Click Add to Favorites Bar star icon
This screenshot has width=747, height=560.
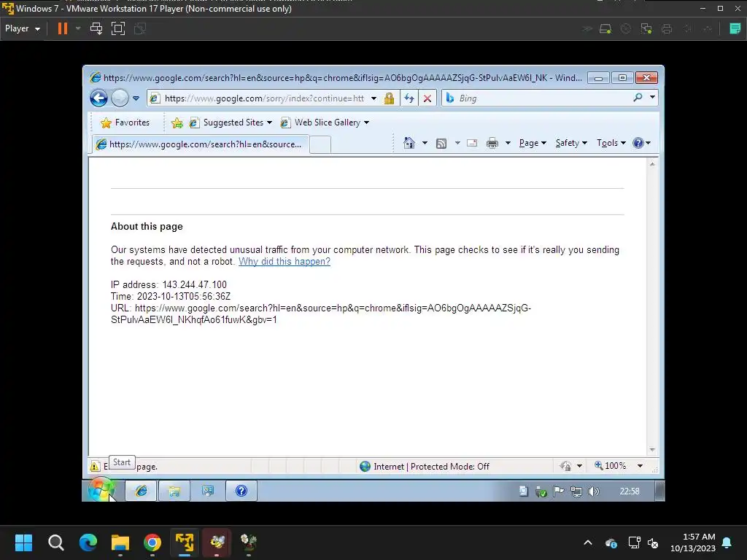click(177, 122)
